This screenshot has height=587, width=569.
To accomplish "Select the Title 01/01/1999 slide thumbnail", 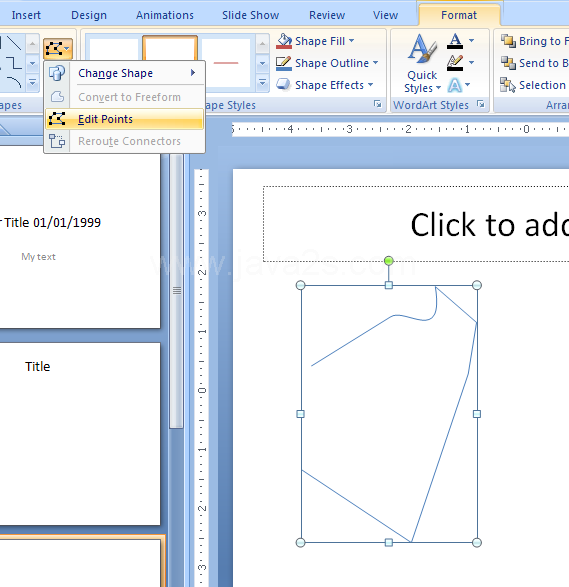I will pos(80,240).
